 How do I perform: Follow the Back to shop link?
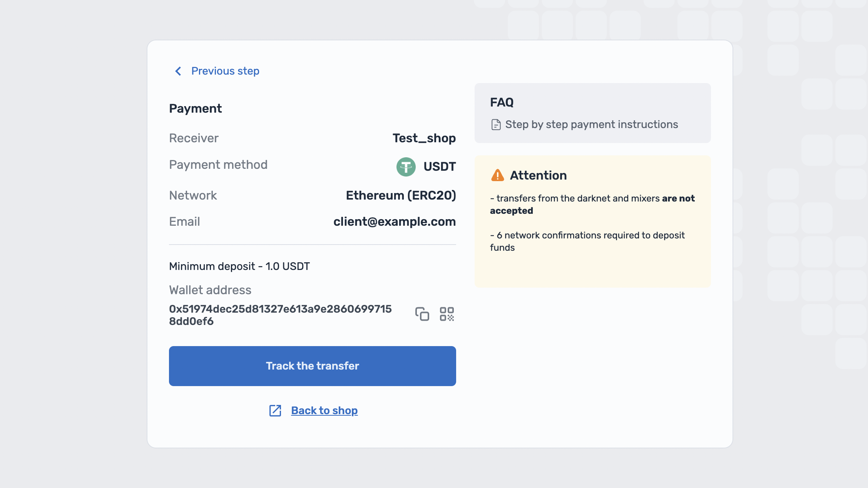pyautogui.click(x=324, y=411)
